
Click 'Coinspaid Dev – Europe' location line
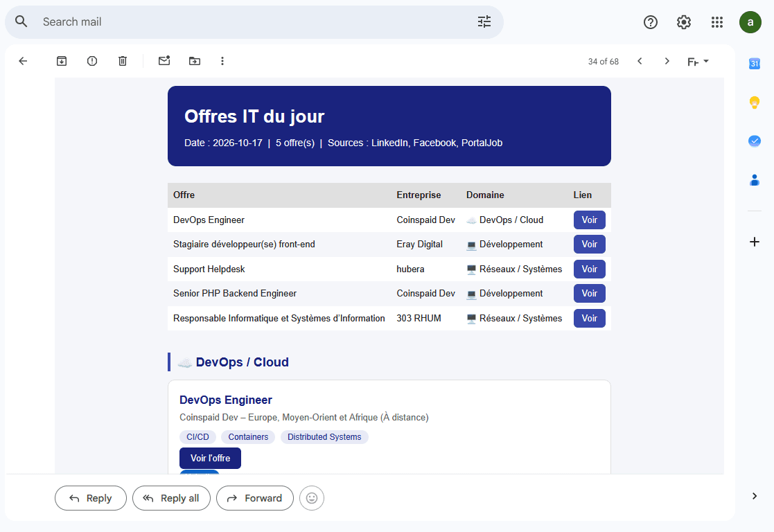point(304,418)
